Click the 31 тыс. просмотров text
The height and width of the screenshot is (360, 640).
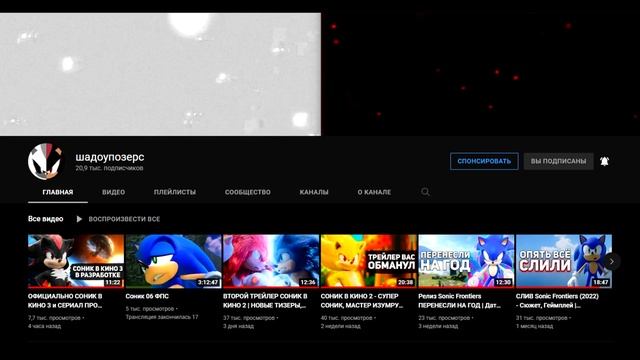click(x=542, y=318)
